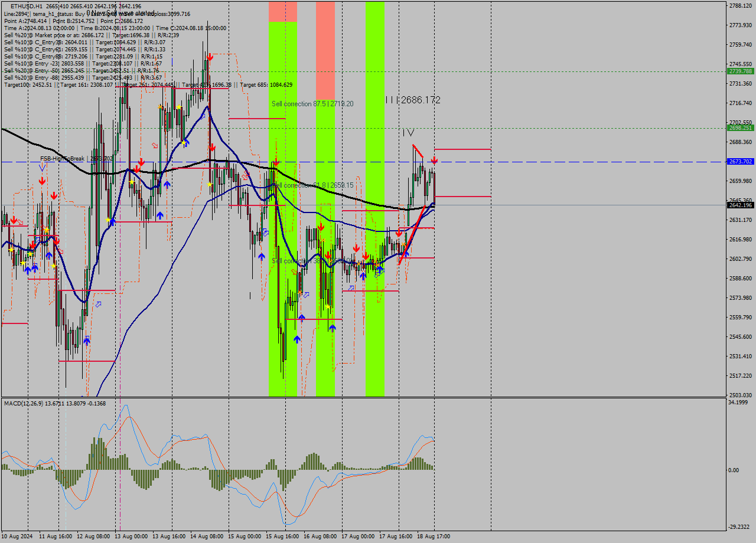Image resolution: width=756 pixels, height=543 pixels.
Task: Click the '17 Aug 16:00' time label
Action: tap(396, 537)
